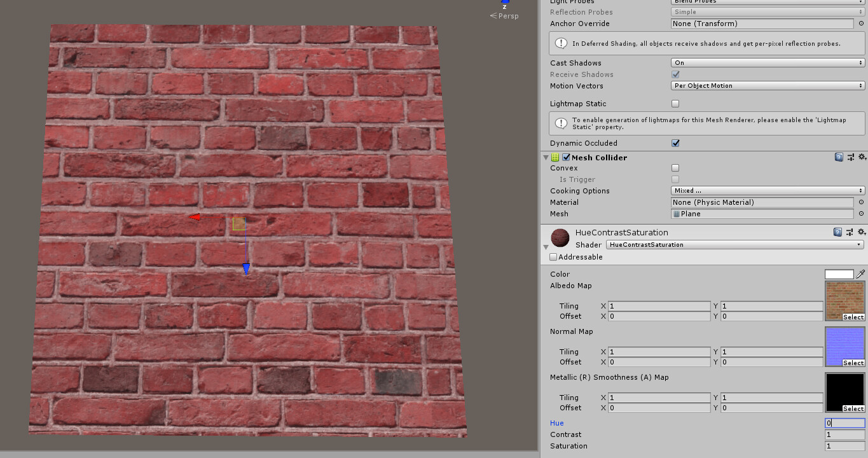This screenshot has height=458, width=868.
Task: Click the object picker beside the Mesh field
Action: 862,214
